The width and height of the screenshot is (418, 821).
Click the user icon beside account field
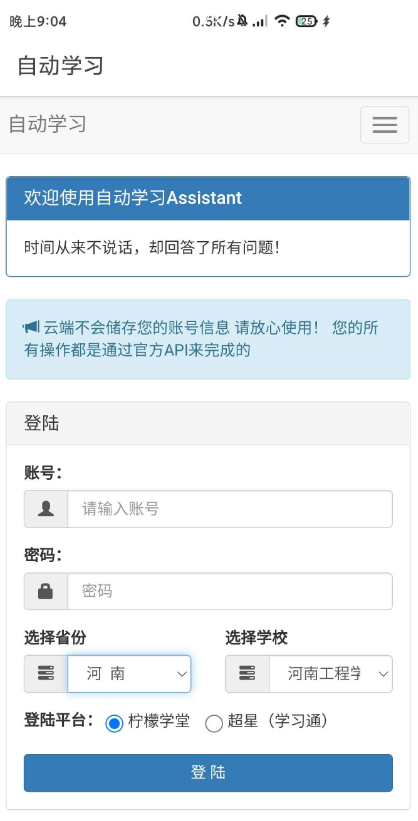tap(46, 508)
